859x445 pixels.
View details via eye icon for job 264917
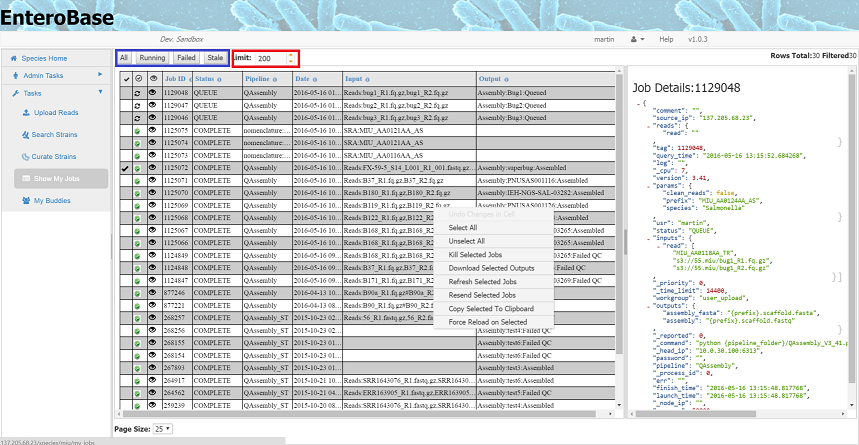(153, 380)
